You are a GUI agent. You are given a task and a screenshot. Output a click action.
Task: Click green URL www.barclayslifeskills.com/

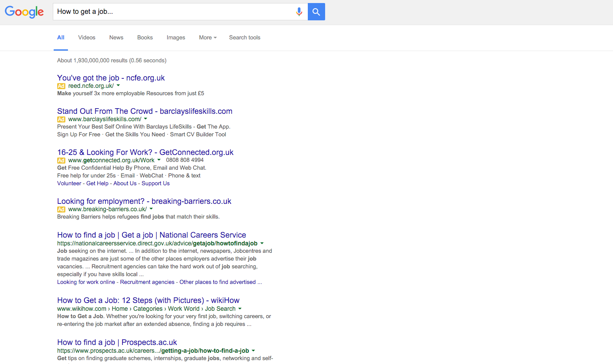(105, 119)
